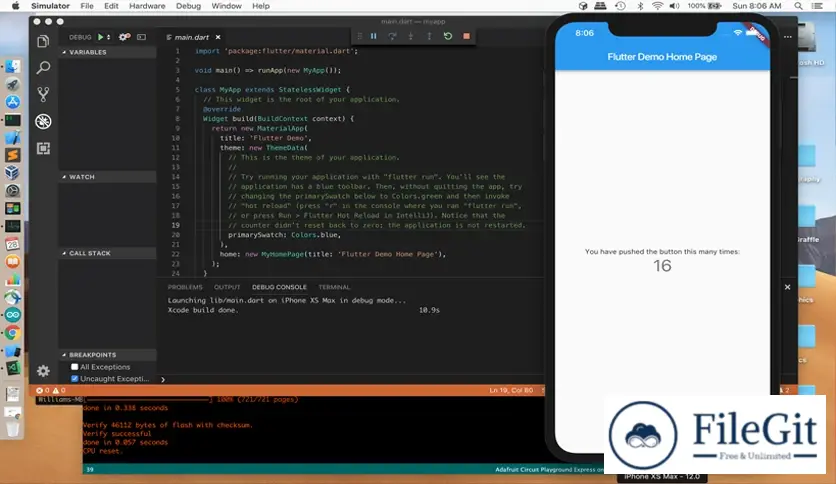Viewport: 836px width, 484px height.
Task: Switch to the OUTPUT panel tab
Action: tap(227, 287)
